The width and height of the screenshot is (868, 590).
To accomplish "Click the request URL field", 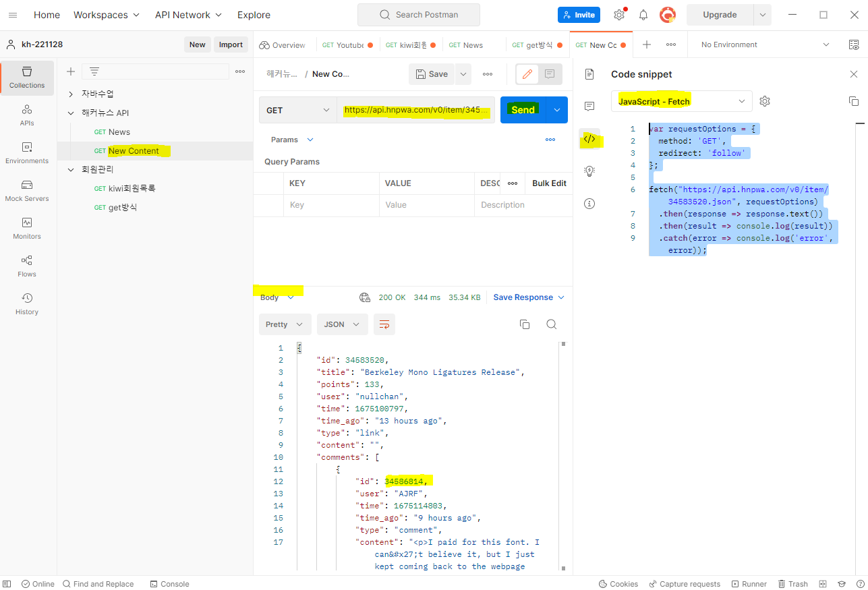I will point(416,110).
